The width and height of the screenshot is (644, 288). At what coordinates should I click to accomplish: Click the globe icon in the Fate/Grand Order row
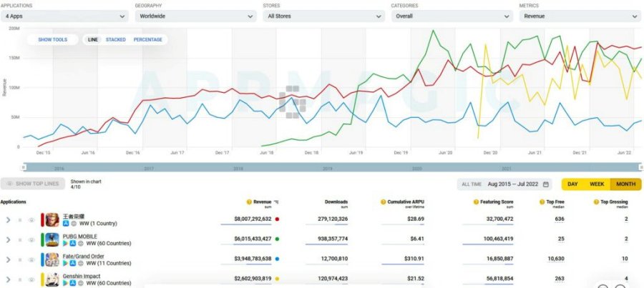81,263
